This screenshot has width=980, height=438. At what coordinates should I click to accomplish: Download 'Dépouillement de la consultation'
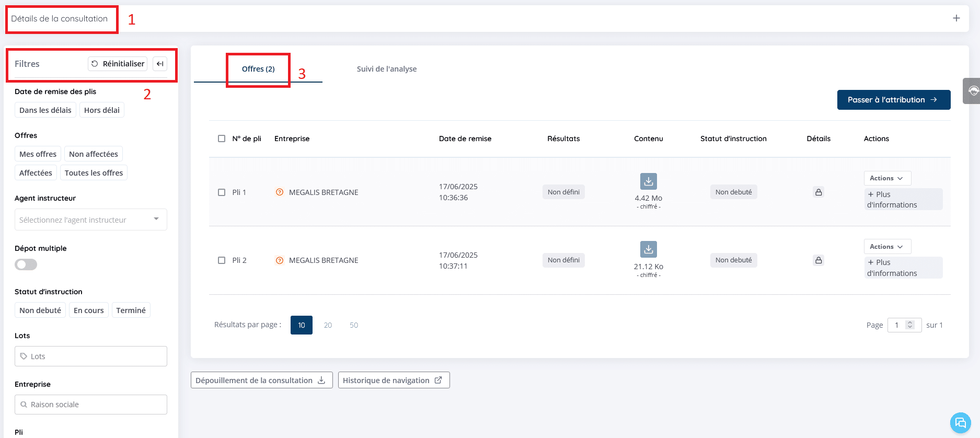261,381
